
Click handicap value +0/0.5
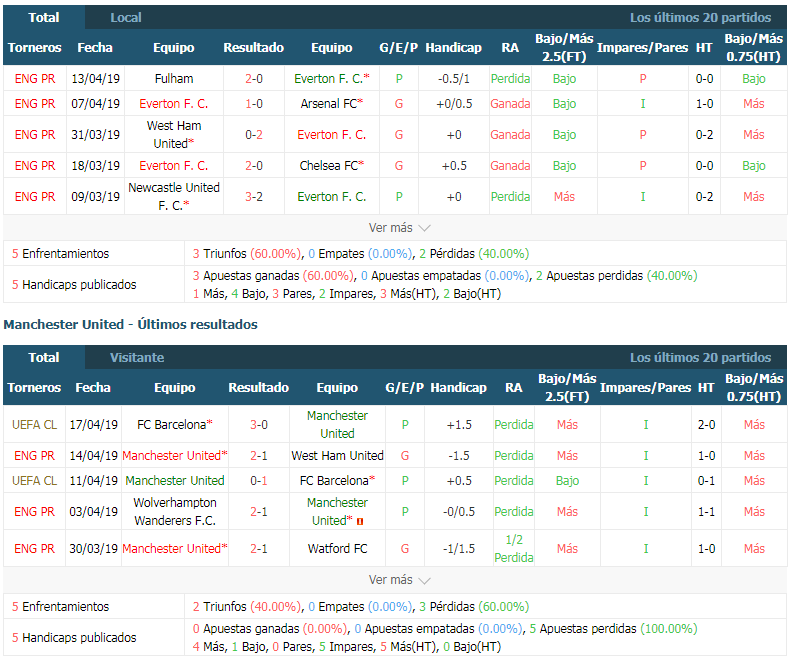tap(454, 104)
